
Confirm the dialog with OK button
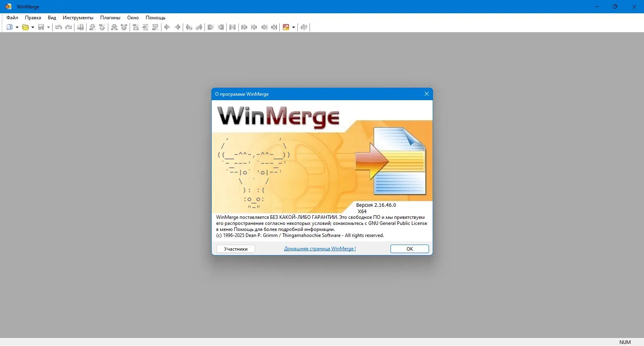tap(410, 249)
